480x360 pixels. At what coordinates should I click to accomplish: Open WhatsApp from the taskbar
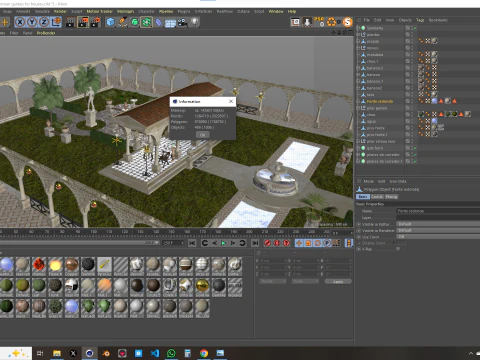pyautogui.click(x=171, y=353)
